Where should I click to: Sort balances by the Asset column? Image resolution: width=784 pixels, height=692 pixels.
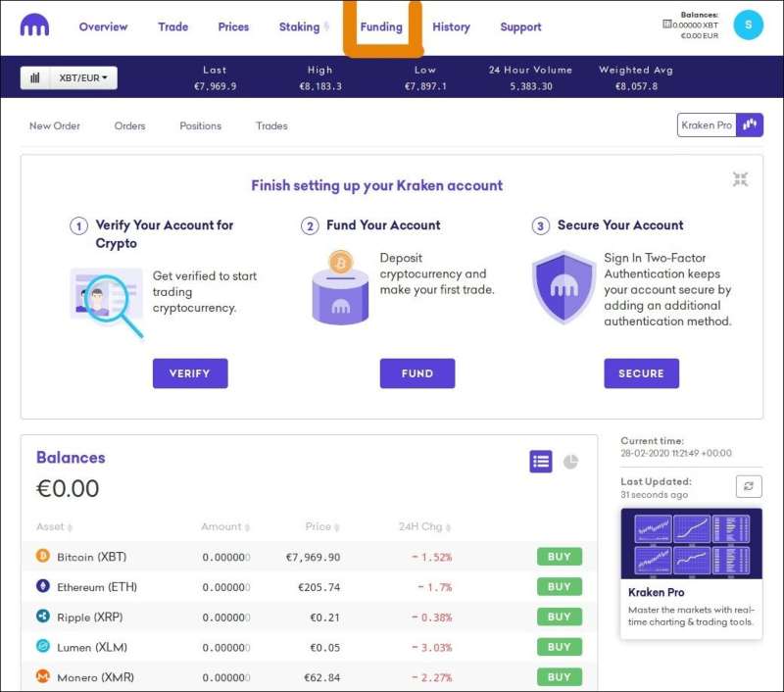tap(55, 526)
